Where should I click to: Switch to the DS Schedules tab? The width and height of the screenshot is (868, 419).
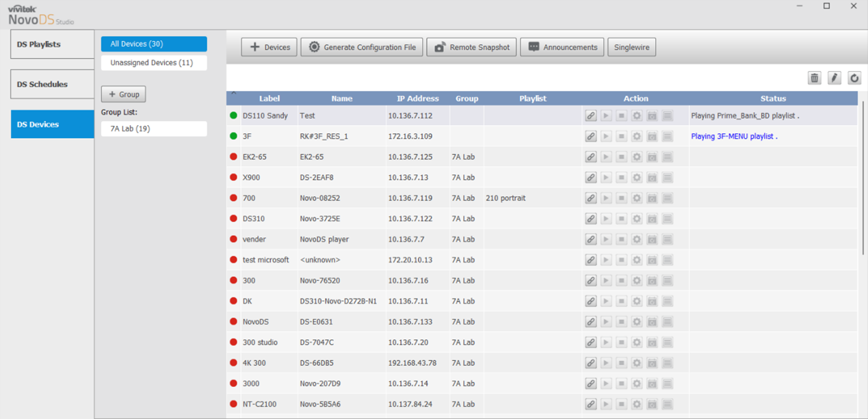[52, 84]
